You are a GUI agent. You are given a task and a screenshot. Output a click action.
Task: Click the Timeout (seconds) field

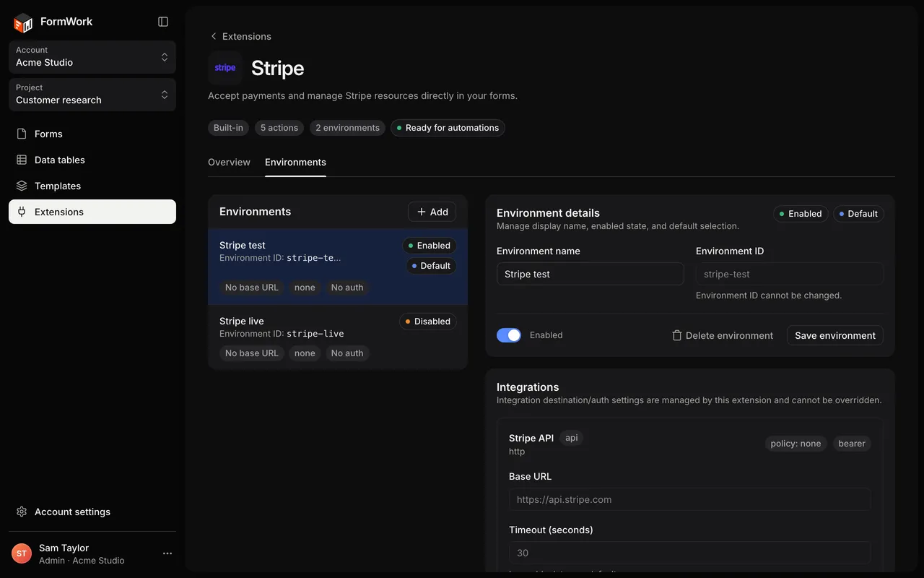pos(689,553)
